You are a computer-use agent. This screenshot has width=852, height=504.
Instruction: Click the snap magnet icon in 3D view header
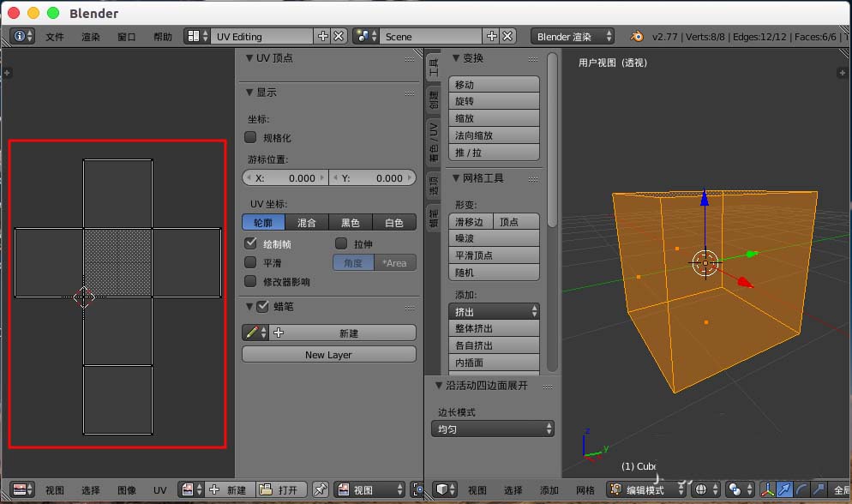tap(847, 489)
